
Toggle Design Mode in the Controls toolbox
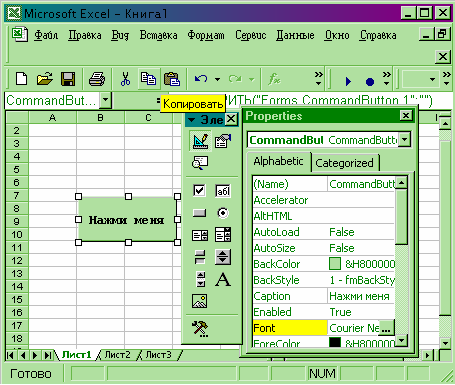[x=200, y=141]
